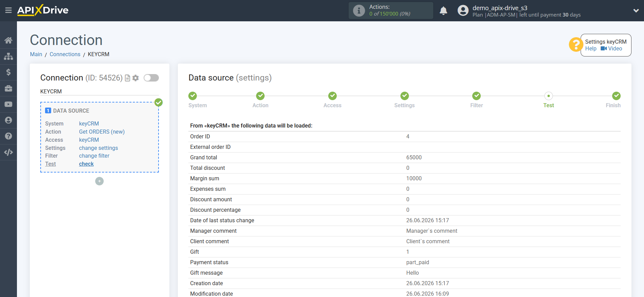Open the notifications bell
644x297 pixels.
(x=443, y=10)
